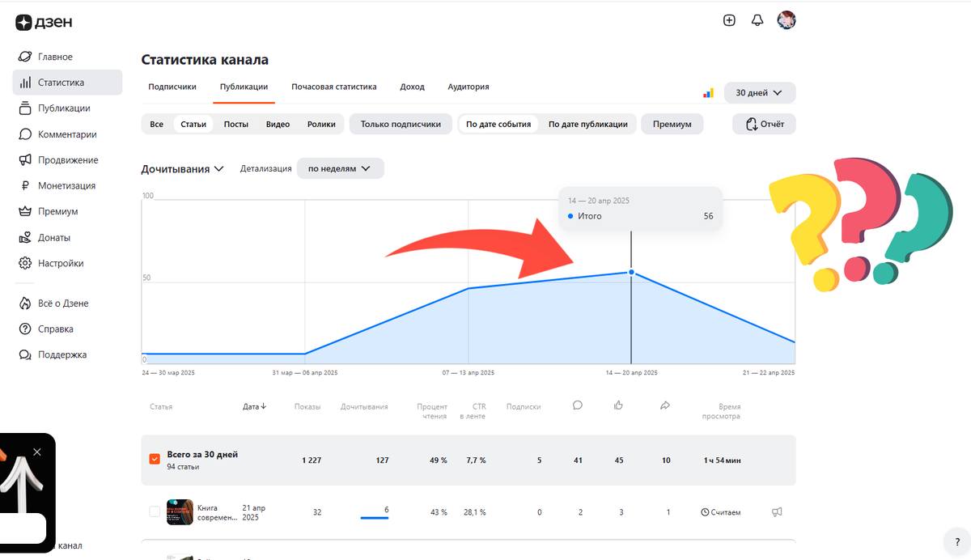
Task: Open the Дочитывания metric dropdown
Action: point(182,169)
